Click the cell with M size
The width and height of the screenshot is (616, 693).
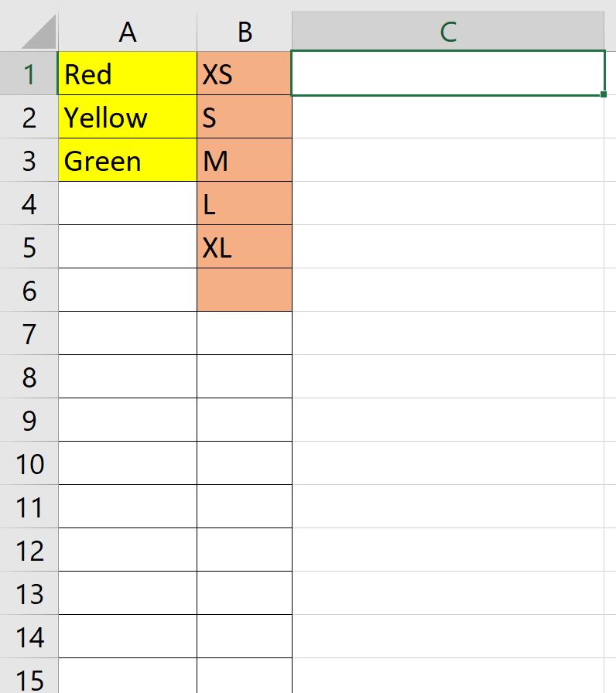[244, 161]
